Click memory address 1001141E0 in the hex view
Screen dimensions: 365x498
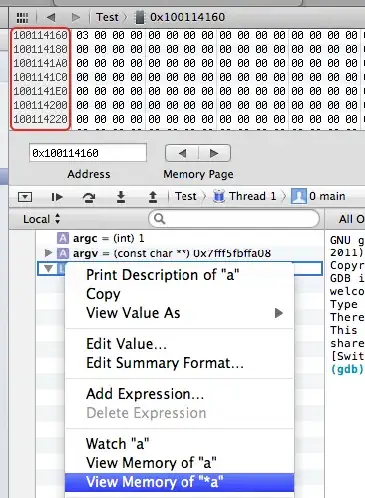click(40, 91)
